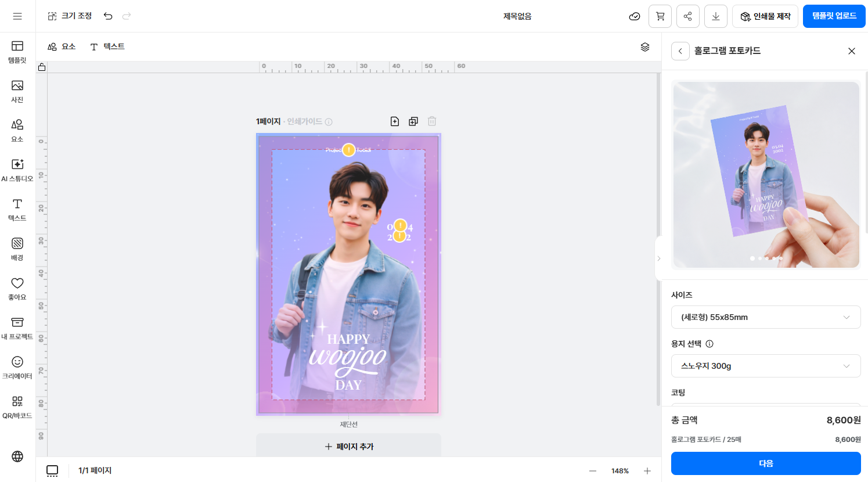Go back from 홀로그램 포토카드 panel
The image size is (868, 482).
[x=680, y=51]
